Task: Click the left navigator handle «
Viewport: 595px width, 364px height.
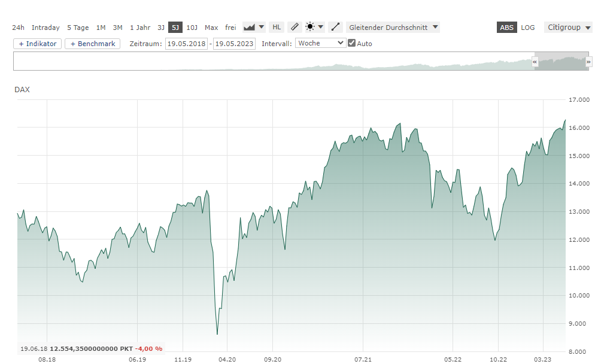Action: pyautogui.click(x=535, y=62)
